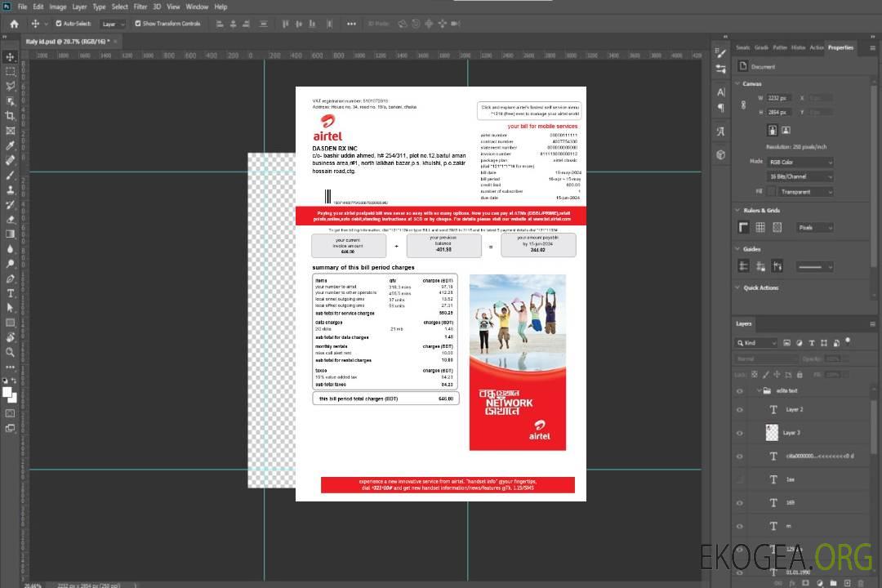Screen dimensions: 882x588
Task: Hide the Layer 3 layer
Action: coord(740,434)
